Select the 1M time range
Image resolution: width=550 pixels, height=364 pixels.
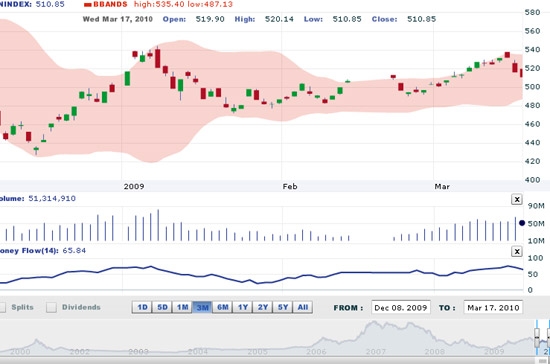click(x=182, y=307)
